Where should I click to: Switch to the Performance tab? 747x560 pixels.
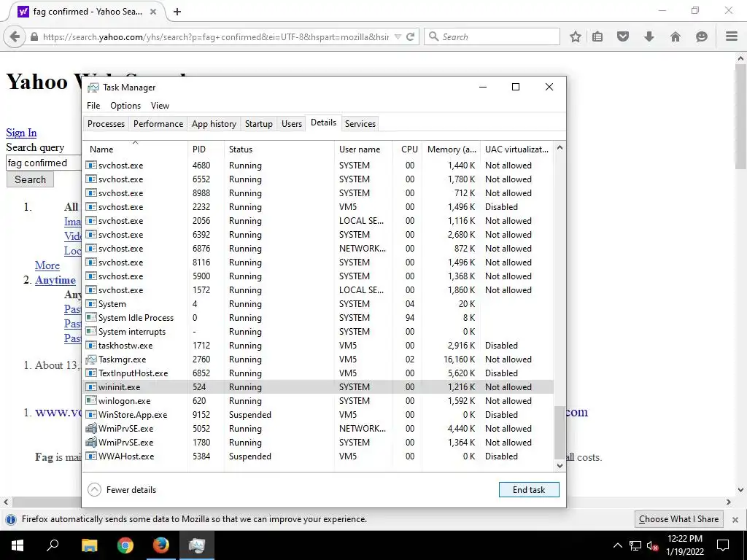158,123
